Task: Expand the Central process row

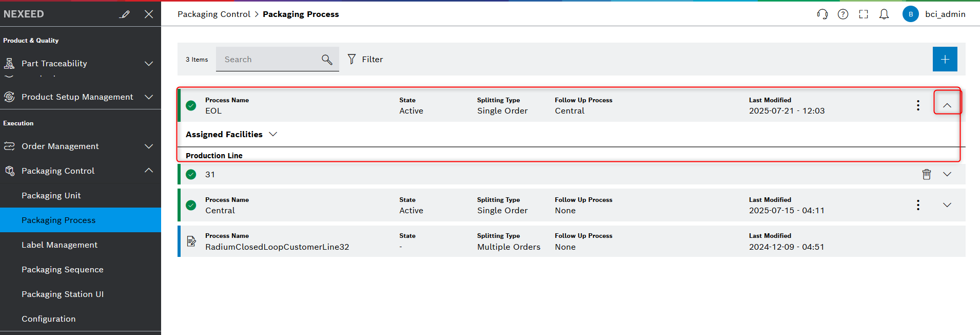Action: 947,205
